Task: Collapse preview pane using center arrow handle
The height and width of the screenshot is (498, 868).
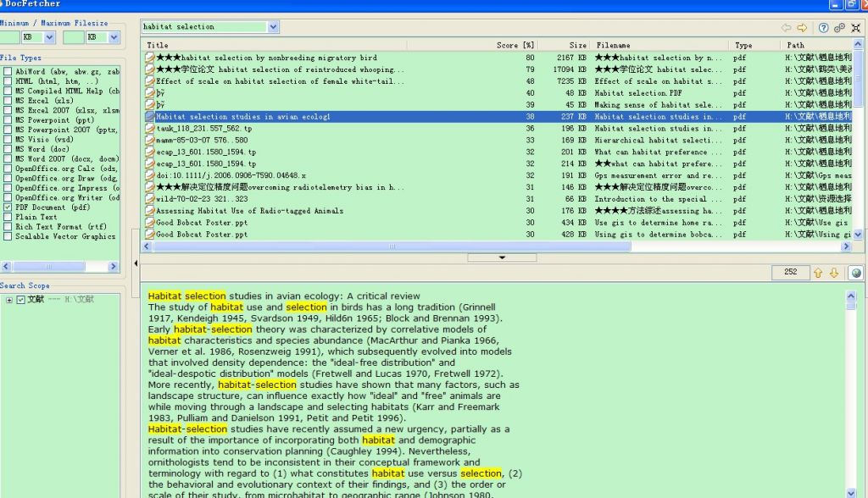Action: point(502,257)
